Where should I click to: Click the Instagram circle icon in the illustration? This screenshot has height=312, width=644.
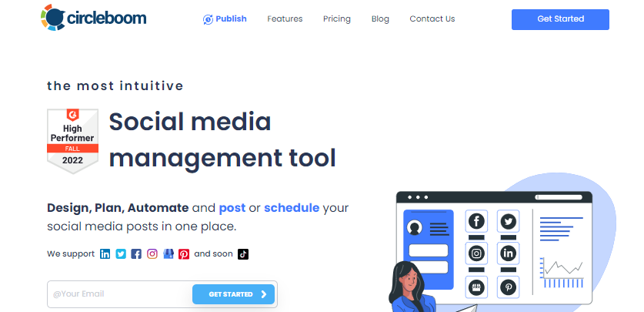(476, 253)
